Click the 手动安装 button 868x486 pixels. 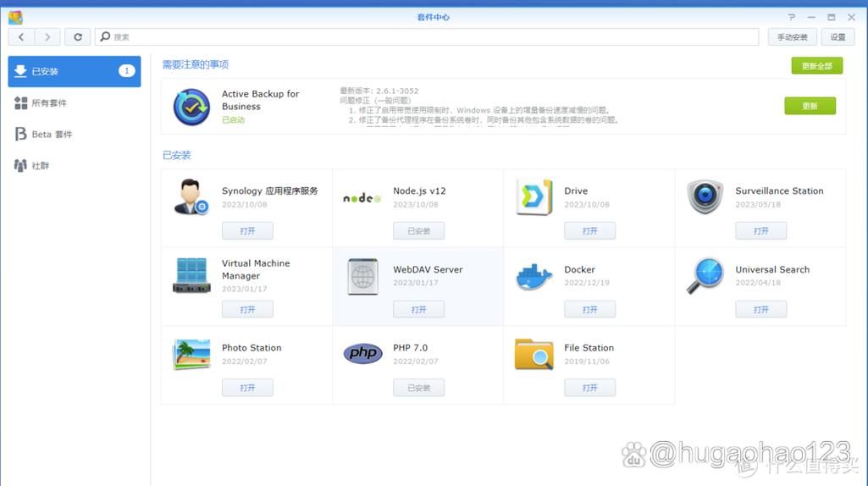[792, 37]
